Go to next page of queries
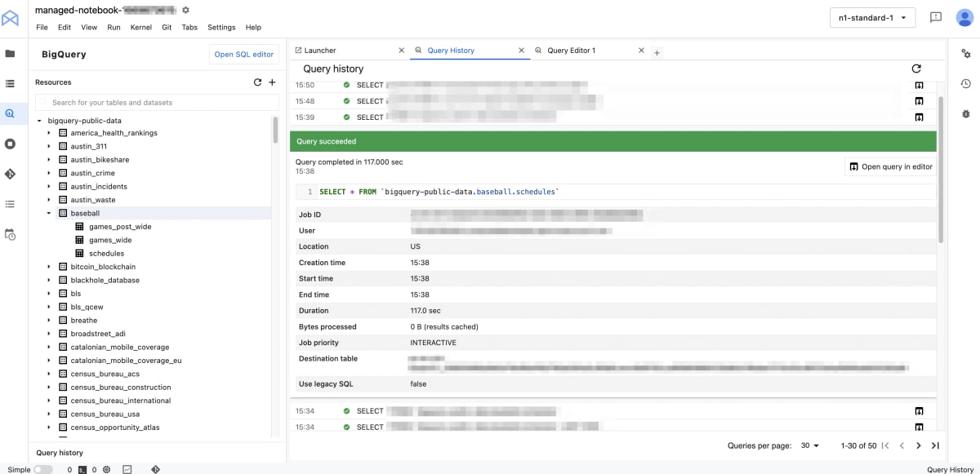 (x=919, y=445)
